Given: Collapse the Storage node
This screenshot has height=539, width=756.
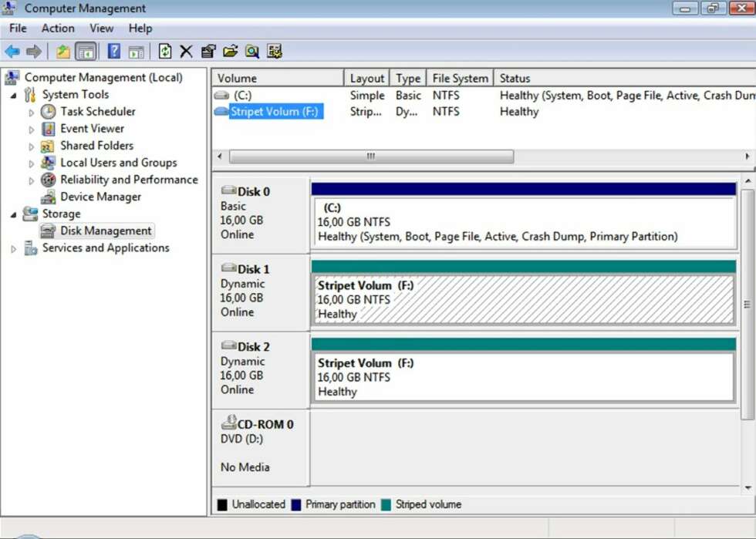Looking at the screenshot, I should tap(14, 214).
